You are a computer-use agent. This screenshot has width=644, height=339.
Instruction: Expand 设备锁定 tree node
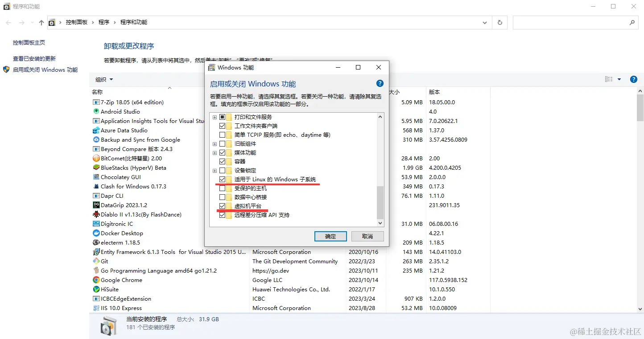(x=215, y=171)
